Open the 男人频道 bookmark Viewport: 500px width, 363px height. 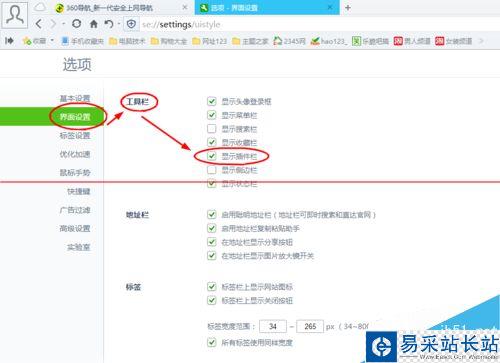(x=412, y=41)
